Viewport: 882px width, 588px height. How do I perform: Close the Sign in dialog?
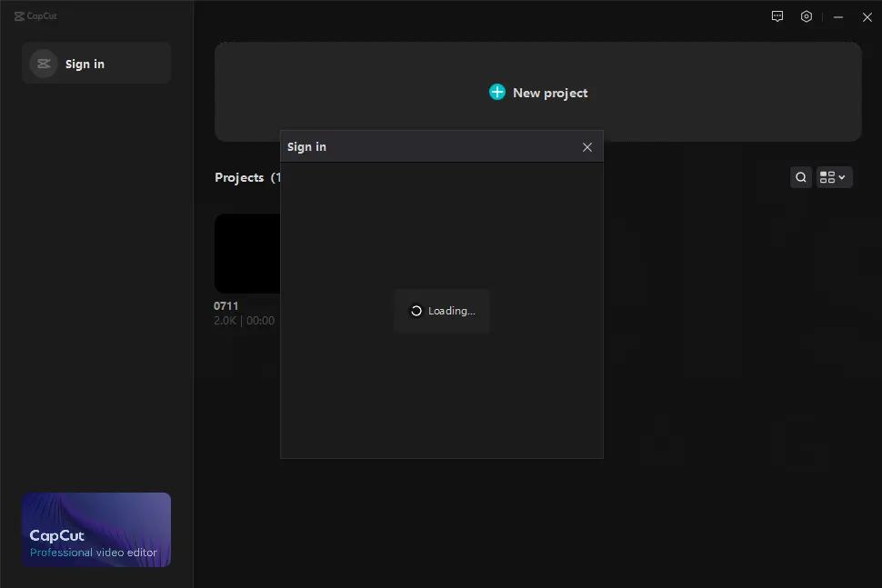coord(587,146)
